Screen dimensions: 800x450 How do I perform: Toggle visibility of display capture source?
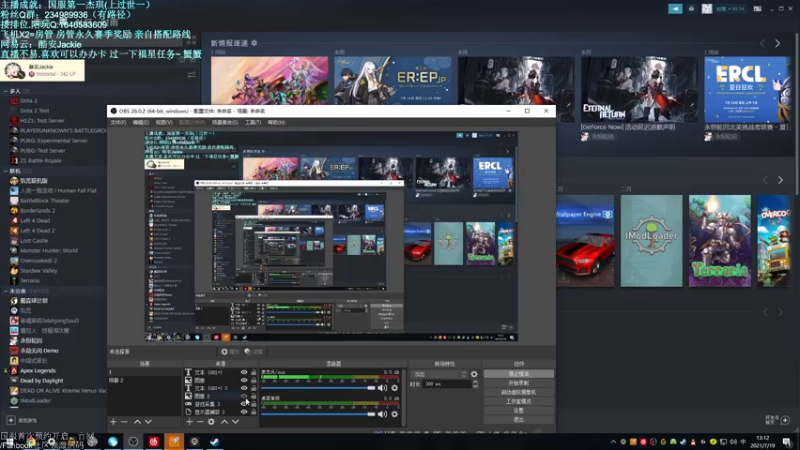[x=244, y=412]
